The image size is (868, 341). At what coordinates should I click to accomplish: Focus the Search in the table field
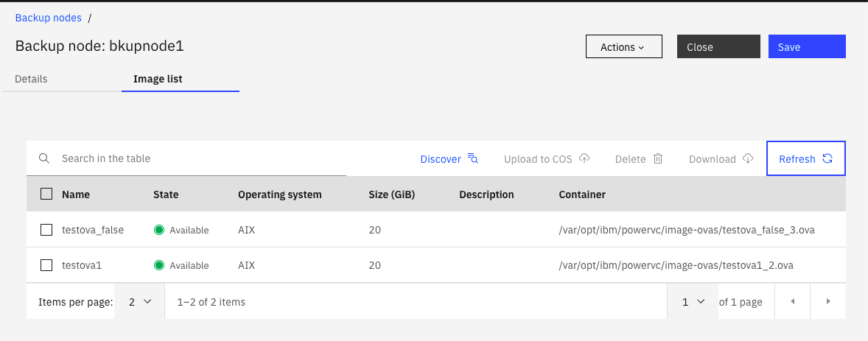[199, 158]
